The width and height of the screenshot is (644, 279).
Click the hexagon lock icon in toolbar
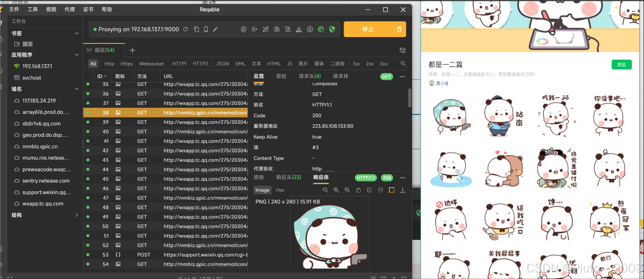[x=244, y=29]
